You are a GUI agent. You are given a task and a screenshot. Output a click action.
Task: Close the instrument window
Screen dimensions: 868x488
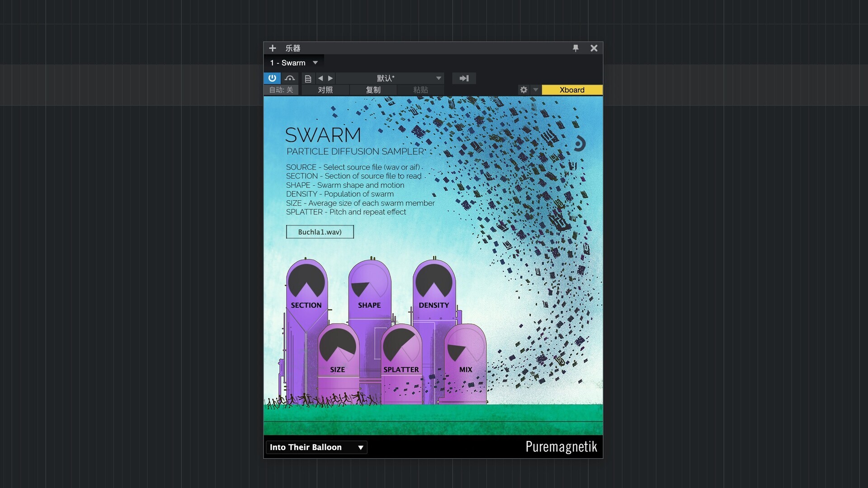coord(594,48)
